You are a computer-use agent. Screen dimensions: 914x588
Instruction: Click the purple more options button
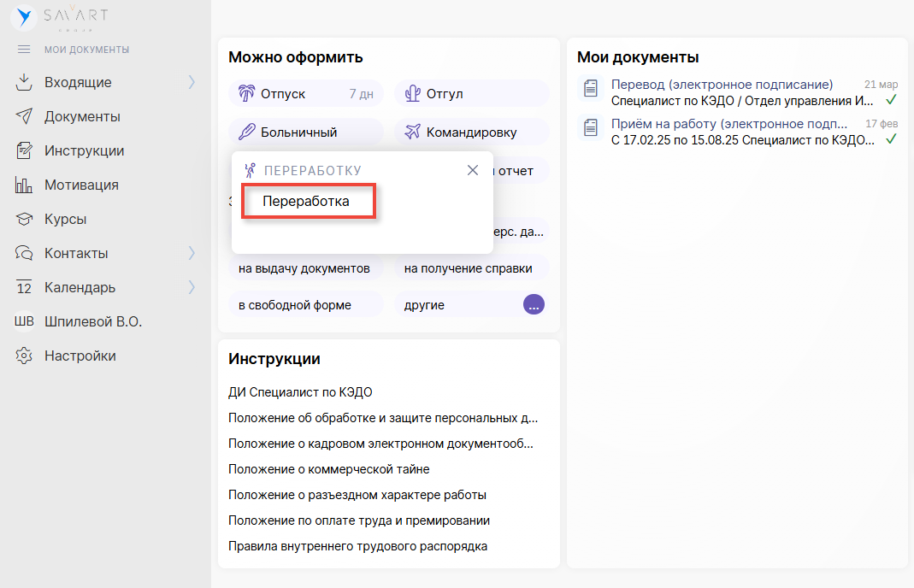[534, 304]
